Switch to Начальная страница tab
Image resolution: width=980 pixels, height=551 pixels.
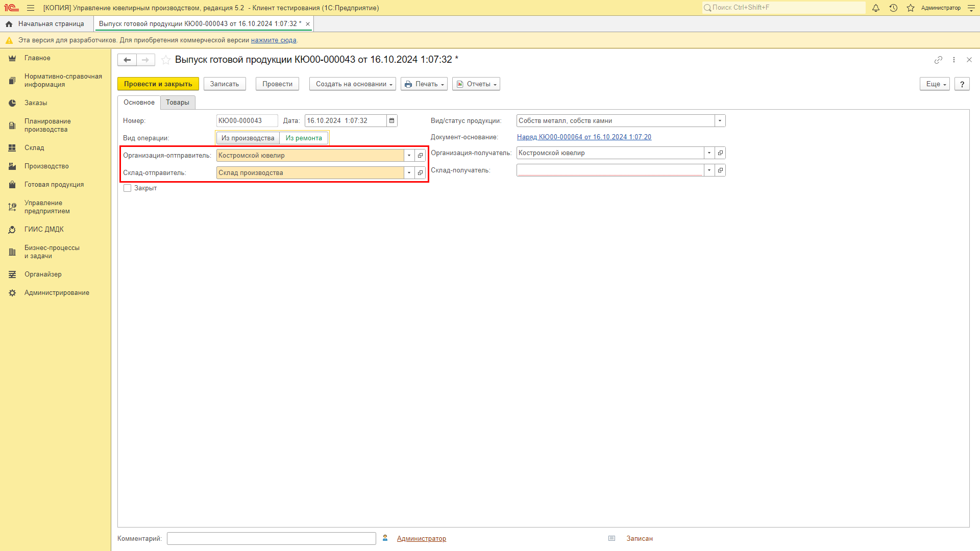(47, 24)
